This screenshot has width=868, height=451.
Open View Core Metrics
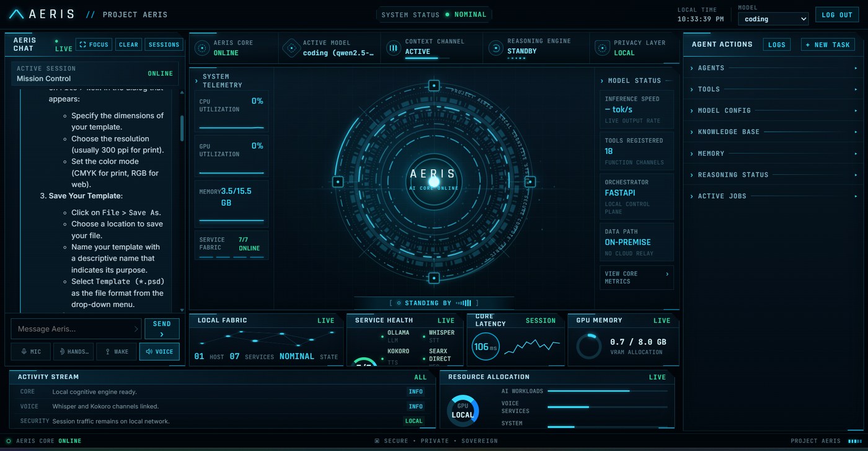click(637, 277)
